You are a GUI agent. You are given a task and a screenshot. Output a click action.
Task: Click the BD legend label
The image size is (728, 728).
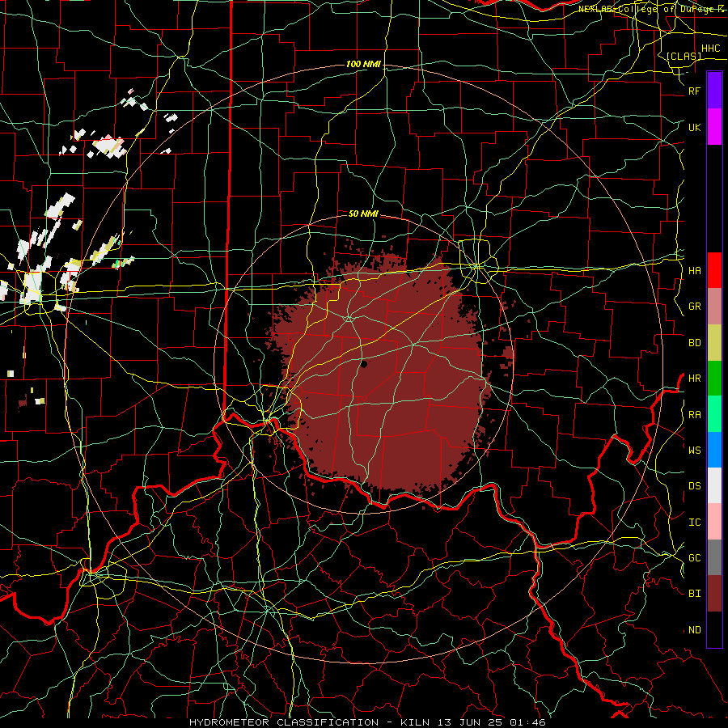(x=694, y=343)
